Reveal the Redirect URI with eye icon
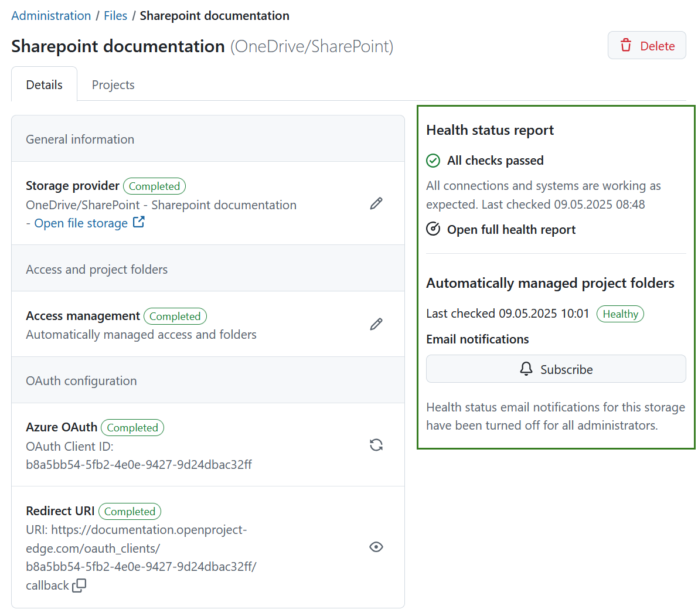Viewport: 698px width, 616px height. pos(376,546)
